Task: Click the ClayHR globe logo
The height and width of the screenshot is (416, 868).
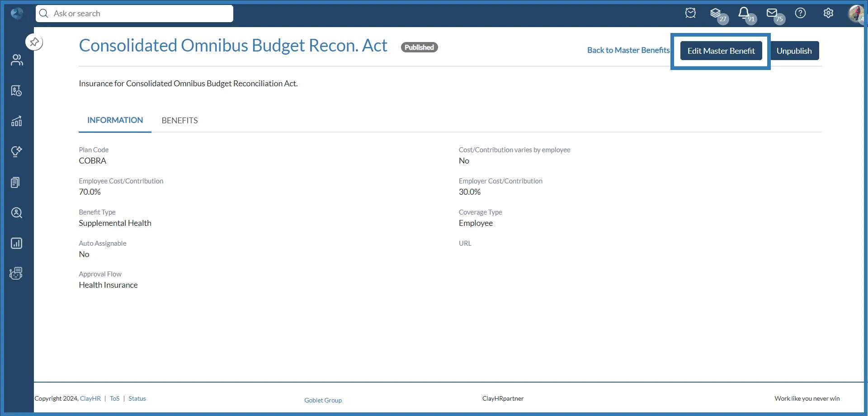Action: 17,14
